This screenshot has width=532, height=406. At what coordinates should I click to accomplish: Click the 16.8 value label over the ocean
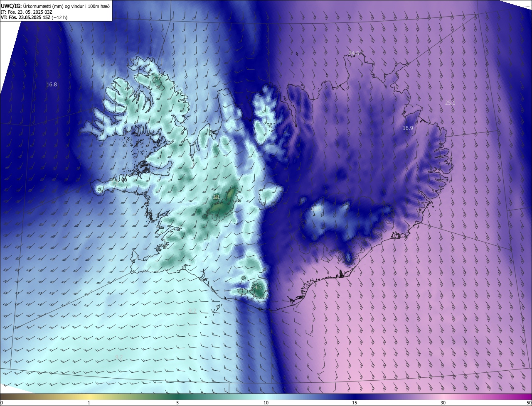click(x=52, y=84)
